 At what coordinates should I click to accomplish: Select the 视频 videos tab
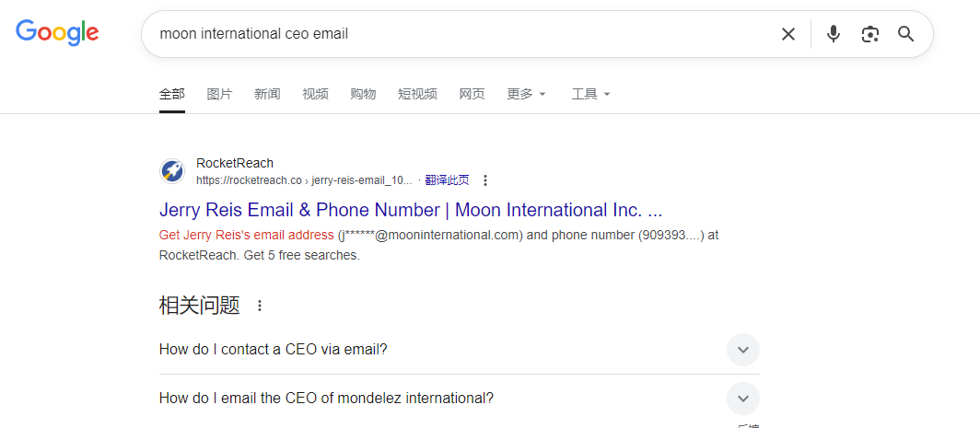click(x=315, y=95)
